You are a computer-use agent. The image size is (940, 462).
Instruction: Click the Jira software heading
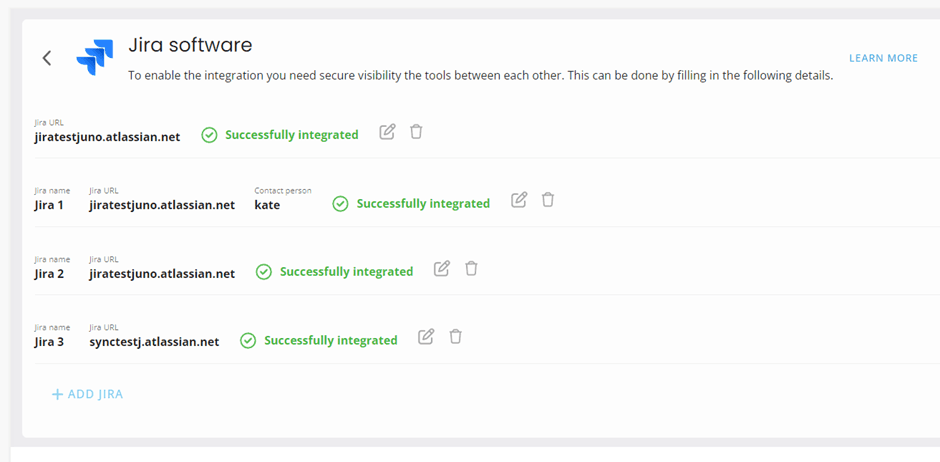191,45
